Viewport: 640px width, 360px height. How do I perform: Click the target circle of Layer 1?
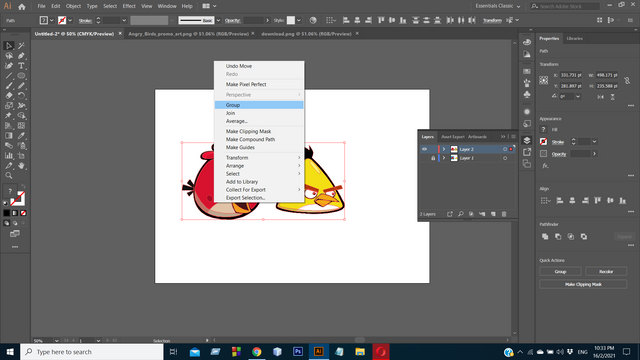point(505,158)
